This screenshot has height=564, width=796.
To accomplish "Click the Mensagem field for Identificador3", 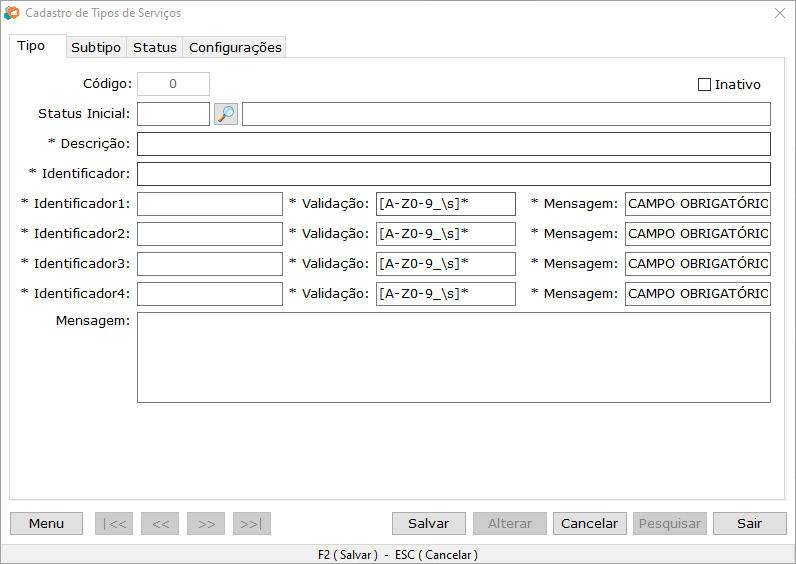I will tap(698, 264).
